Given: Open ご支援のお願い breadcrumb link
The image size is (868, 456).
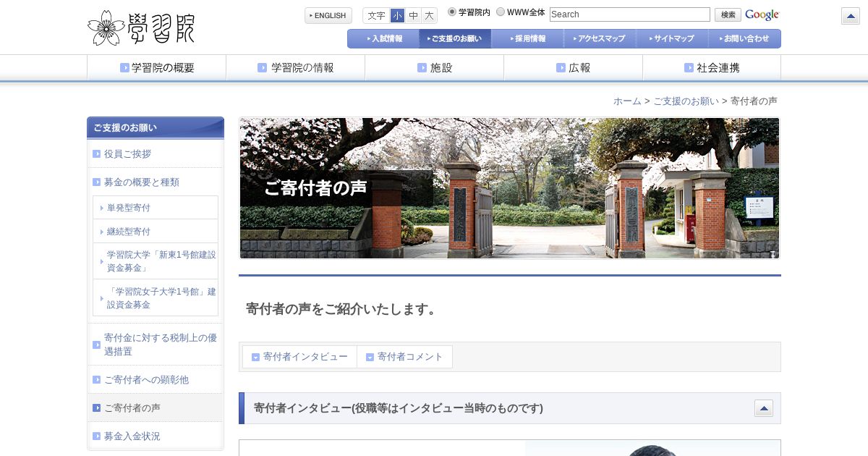Looking at the screenshot, I should pyautogui.click(x=686, y=101).
